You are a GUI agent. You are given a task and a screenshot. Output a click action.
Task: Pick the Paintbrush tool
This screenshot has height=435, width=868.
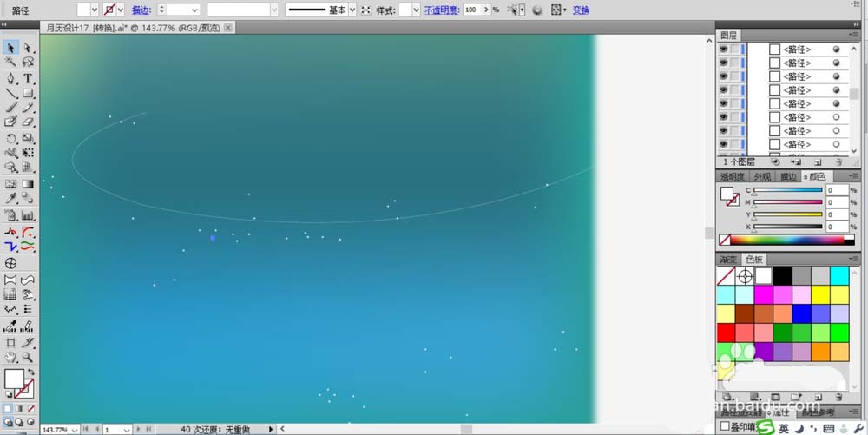(10, 108)
